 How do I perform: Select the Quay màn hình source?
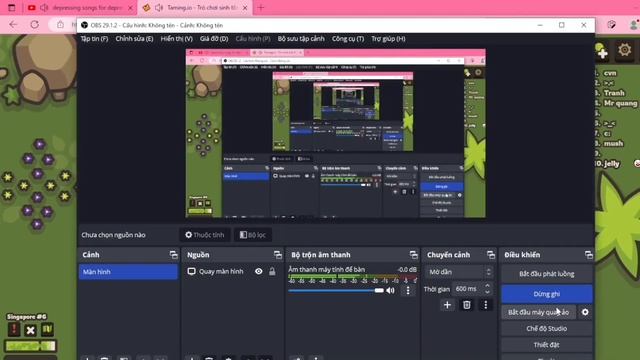pos(221,271)
